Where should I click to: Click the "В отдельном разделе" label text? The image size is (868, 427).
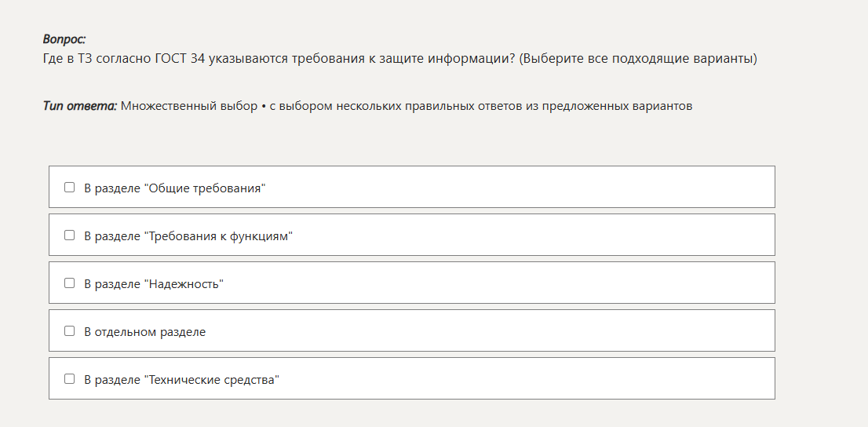pyautogui.click(x=145, y=332)
